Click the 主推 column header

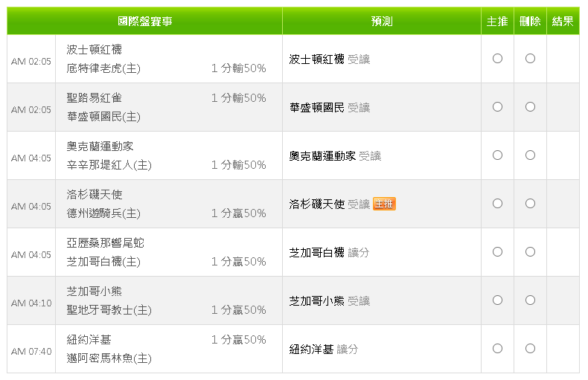497,21
